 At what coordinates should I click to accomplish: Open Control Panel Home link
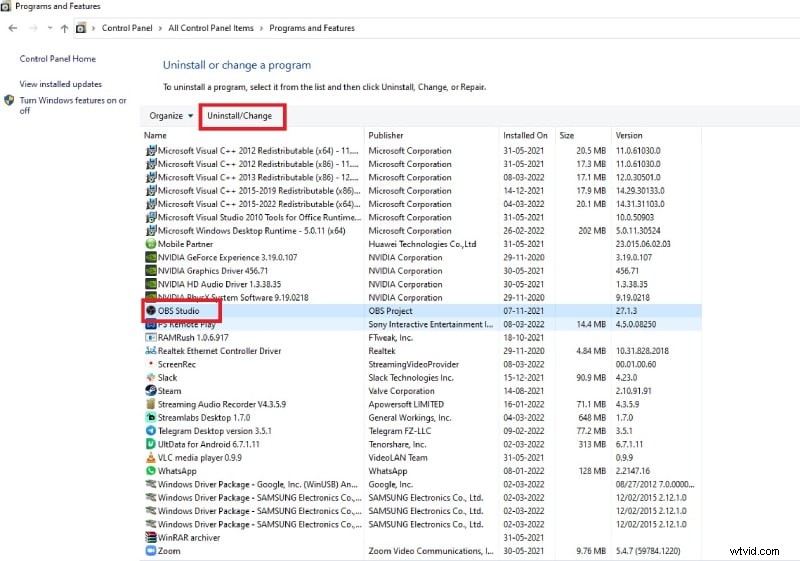click(x=58, y=59)
